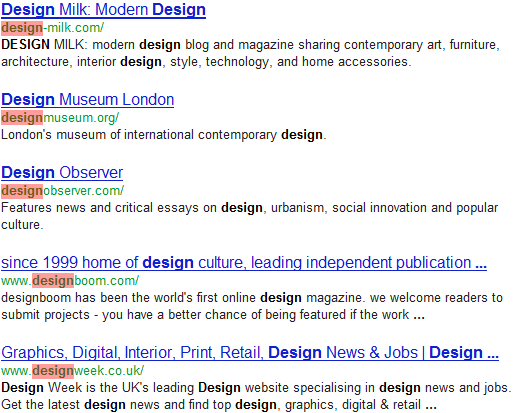Open the Graphics, Digital, Interior, Print, Retail result

[x=250, y=353]
